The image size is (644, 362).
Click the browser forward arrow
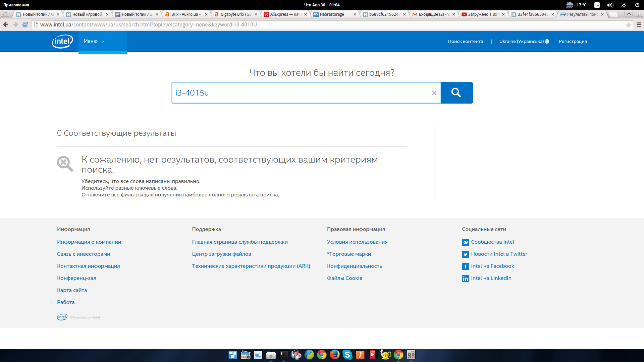(15, 24)
